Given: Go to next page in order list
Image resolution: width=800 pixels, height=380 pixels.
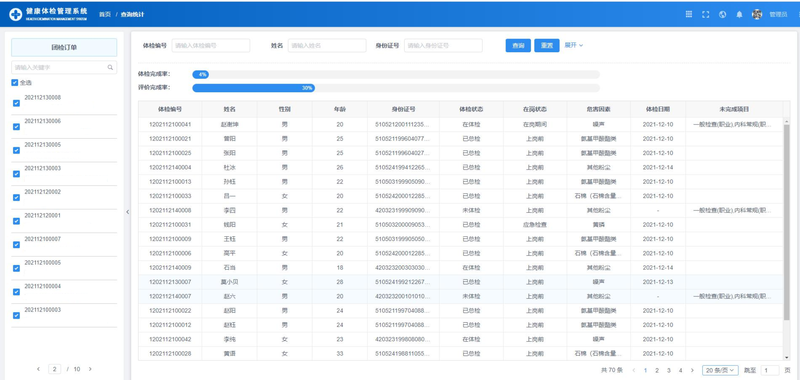Looking at the screenshot, I should click(90, 369).
